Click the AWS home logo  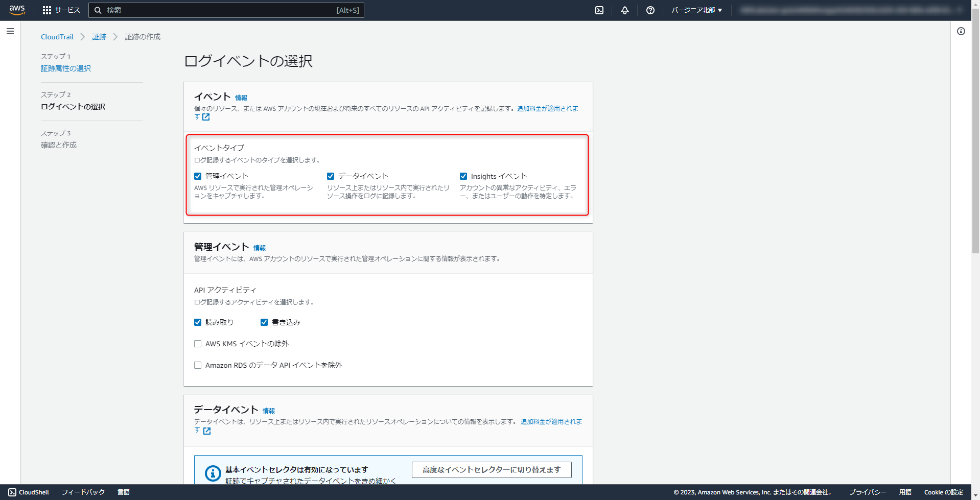pyautogui.click(x=17, y=10)
